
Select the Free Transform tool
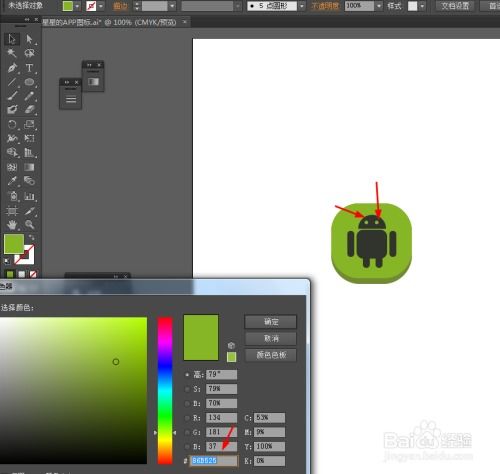[x=29, y=138]
